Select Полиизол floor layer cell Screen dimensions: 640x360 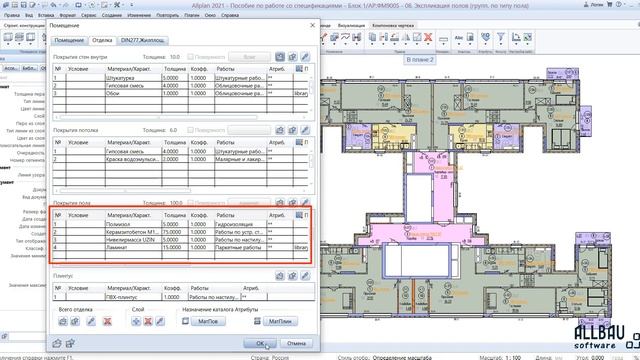[133, 224]
